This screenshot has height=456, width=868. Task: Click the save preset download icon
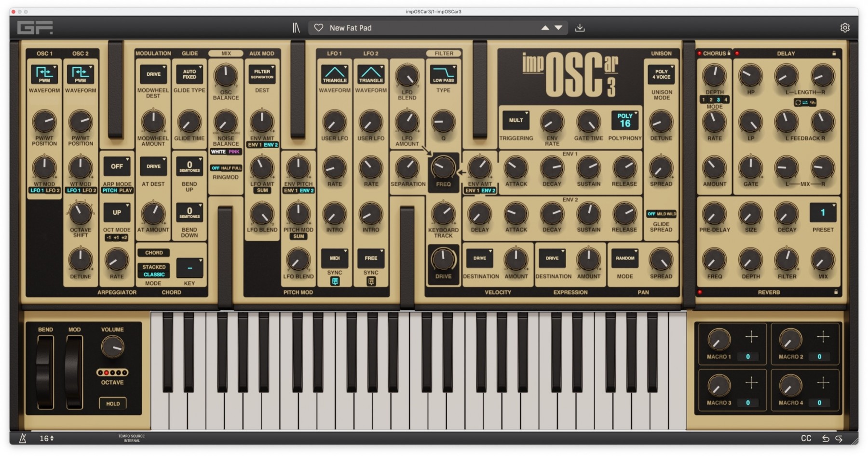click(580, 28)
